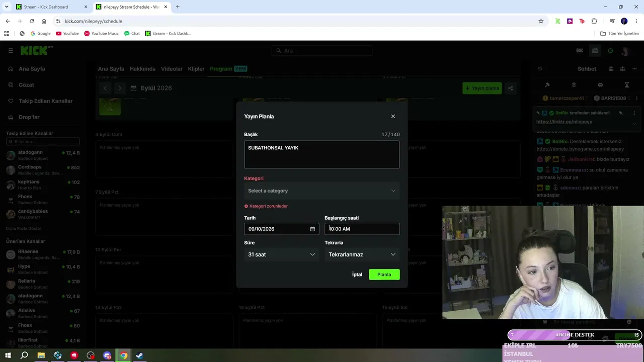Open the donate.bynogame.com link in chat

click(580, 149)
